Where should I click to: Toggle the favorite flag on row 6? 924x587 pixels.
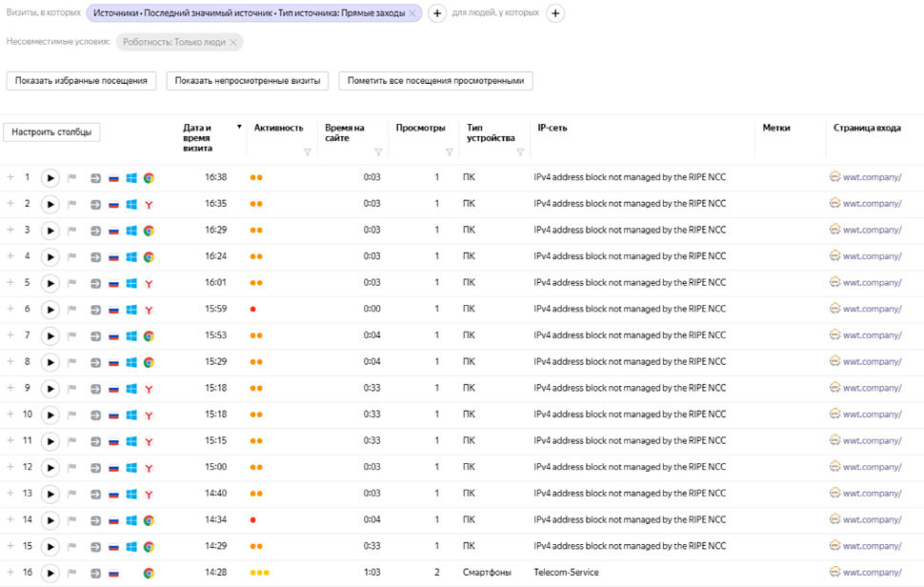[x=71, y=310]
